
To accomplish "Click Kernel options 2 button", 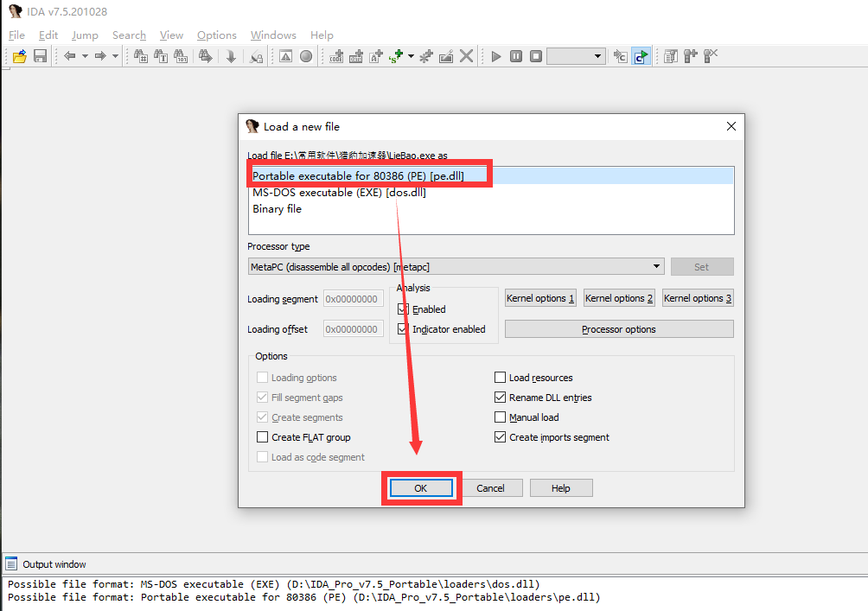I will 619,298.
